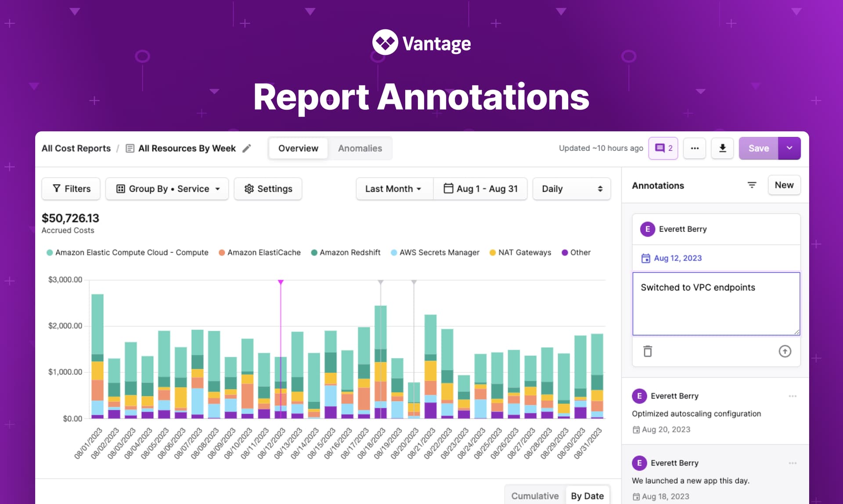Open the Daily granularity dropdown

click(x=571, y=189)
